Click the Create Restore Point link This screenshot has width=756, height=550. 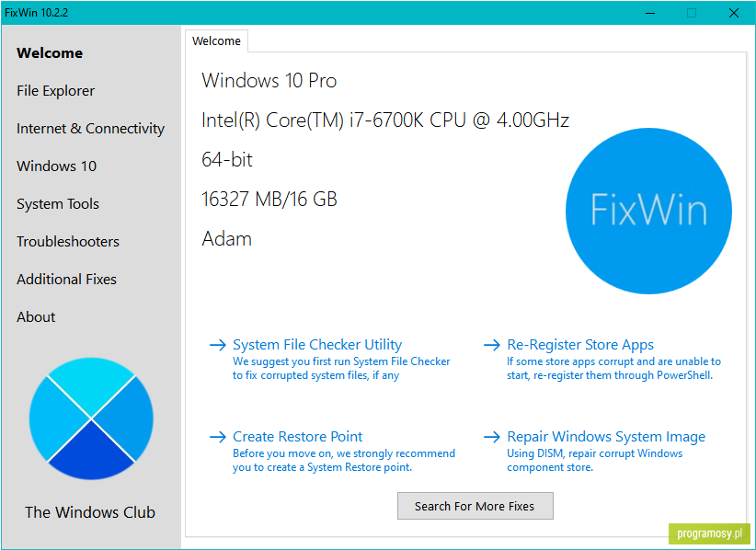coord(297,436)
